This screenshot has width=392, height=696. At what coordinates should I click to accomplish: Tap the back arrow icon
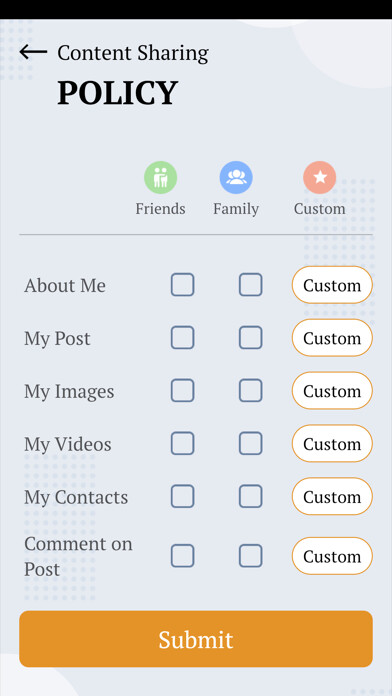(33, 52)
